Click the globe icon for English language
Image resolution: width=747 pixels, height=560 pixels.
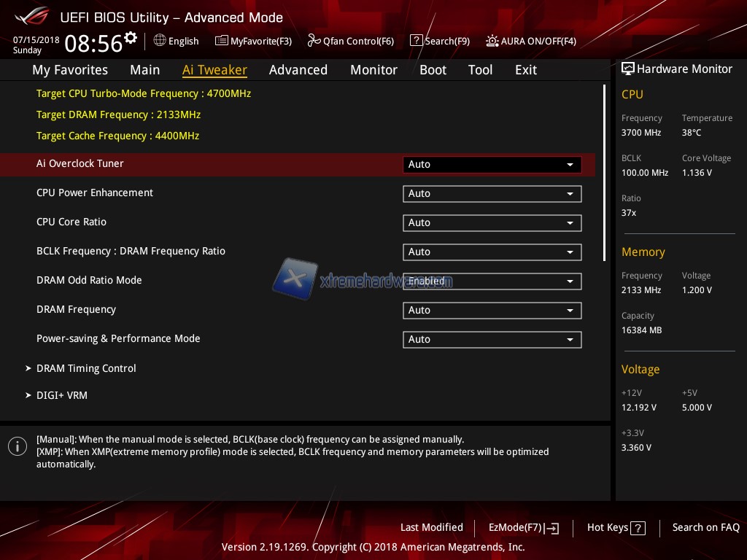tap(160, 41)
